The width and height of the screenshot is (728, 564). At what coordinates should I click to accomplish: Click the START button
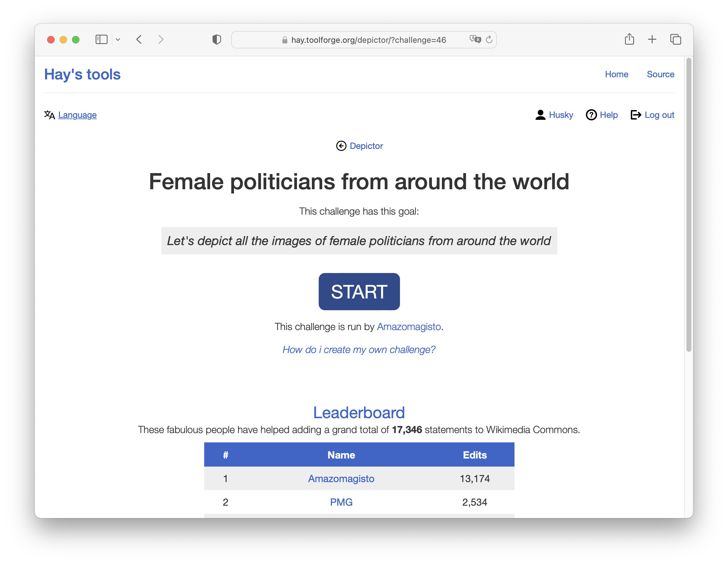(x=359, y=292)
